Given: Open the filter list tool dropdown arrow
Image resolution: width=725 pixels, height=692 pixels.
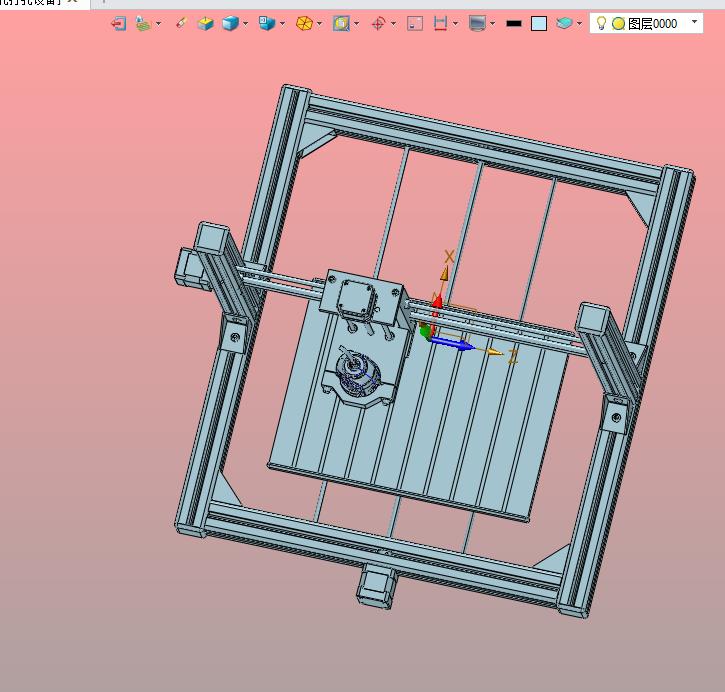Looking at the screenshot, I should 159,24.
